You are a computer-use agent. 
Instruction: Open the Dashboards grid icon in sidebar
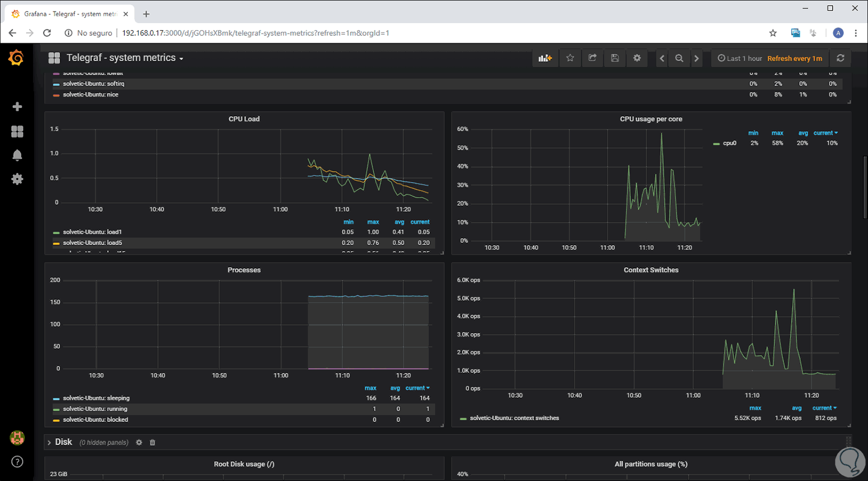(x=17, y=131)
